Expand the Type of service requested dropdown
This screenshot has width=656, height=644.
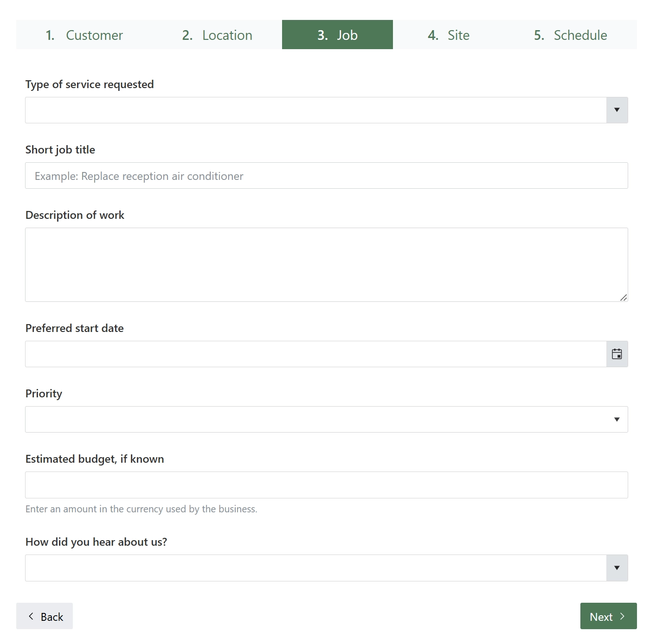pos(617,110)
